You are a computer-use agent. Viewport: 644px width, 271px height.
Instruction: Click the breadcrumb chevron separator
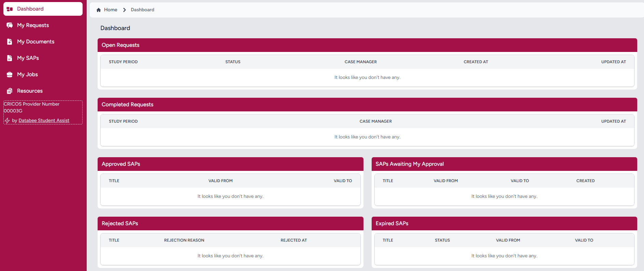(124, 10)
